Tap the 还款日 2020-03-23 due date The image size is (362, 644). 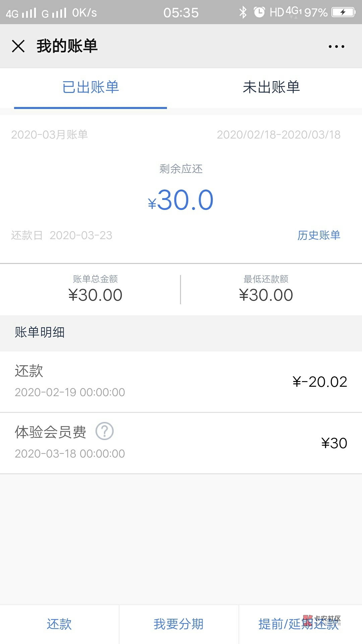click(62, 235)
